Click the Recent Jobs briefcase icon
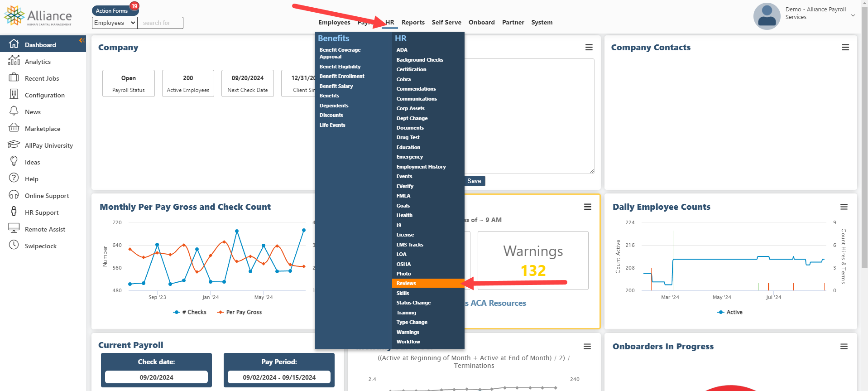868x391 pixels. pyautogui.click(x=14, y=77)
